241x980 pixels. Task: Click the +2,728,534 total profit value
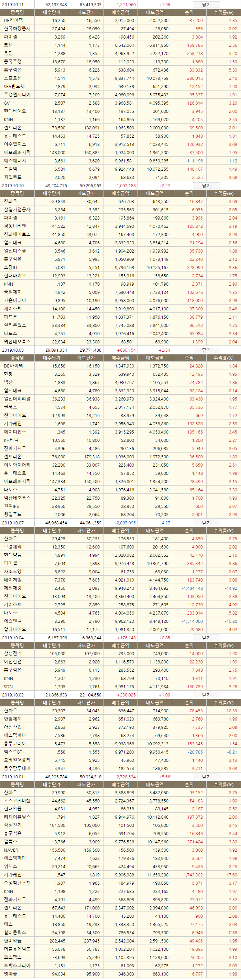[x=125, y=777]
